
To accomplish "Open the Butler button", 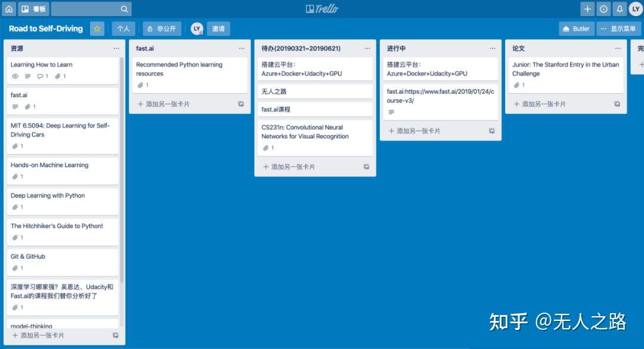I will point(576,29).
